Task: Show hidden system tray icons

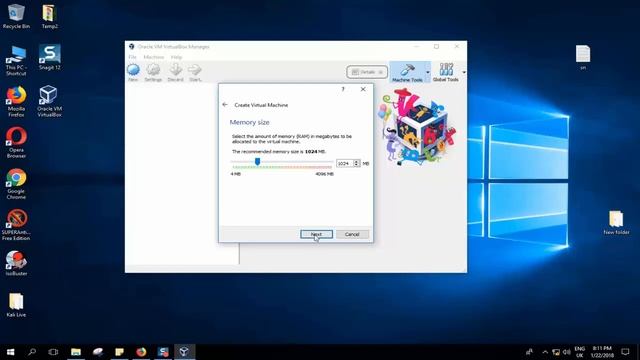Action: [x=545, y=352]
